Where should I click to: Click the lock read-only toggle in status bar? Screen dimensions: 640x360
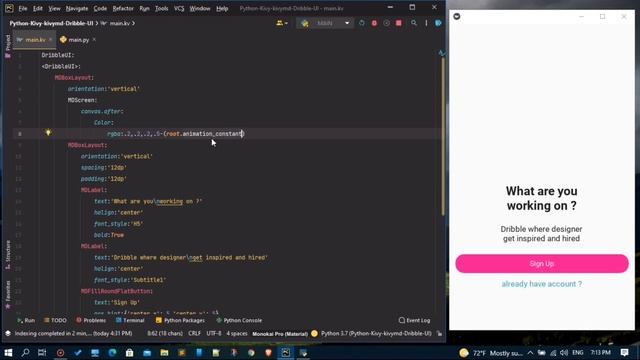click(439, 333)
